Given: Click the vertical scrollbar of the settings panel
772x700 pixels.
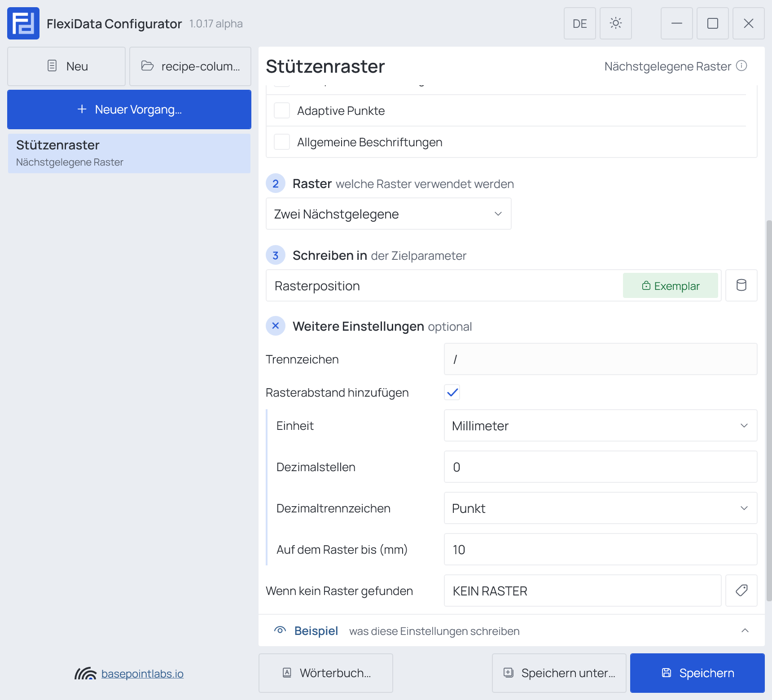Looking at the screenshot, I should tap(769, 411).
